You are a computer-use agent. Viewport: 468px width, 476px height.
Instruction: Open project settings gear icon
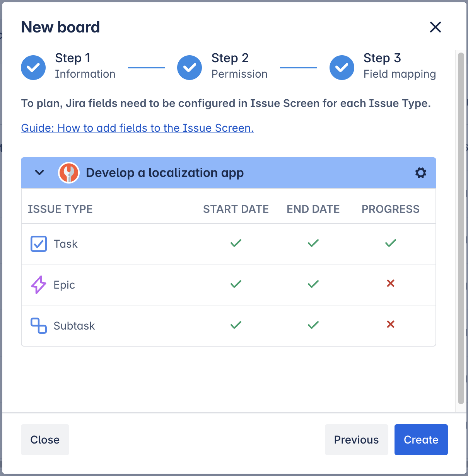pyautogui.click(x=420, y=173)
